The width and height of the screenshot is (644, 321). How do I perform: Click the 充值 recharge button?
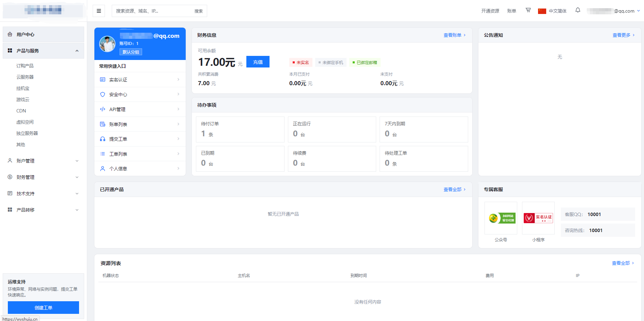click(258, 62)
